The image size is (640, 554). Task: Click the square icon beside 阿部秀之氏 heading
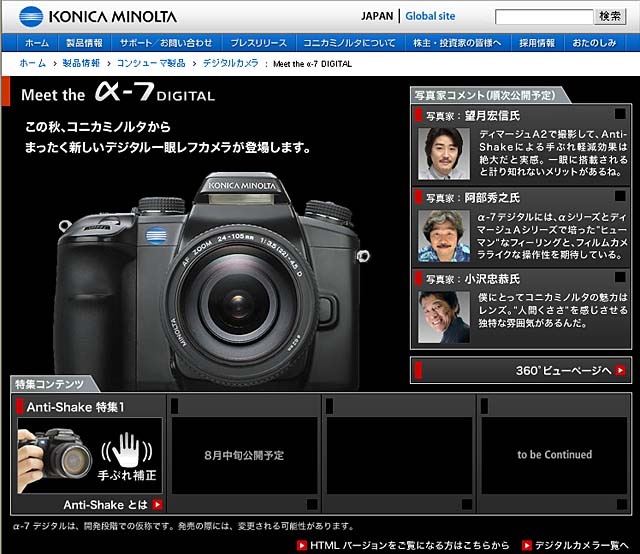[620, 196]
